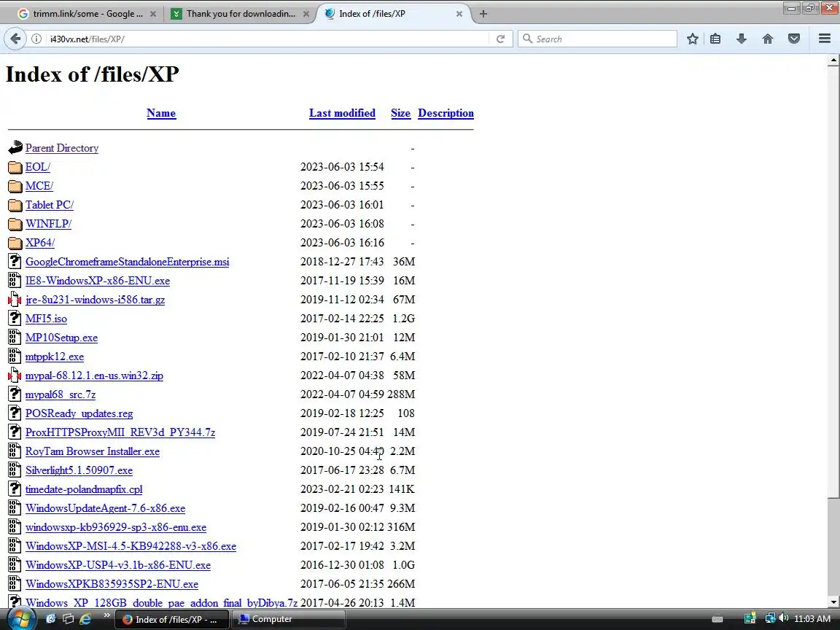Go back with the browser back arrow

click(15, 39)
